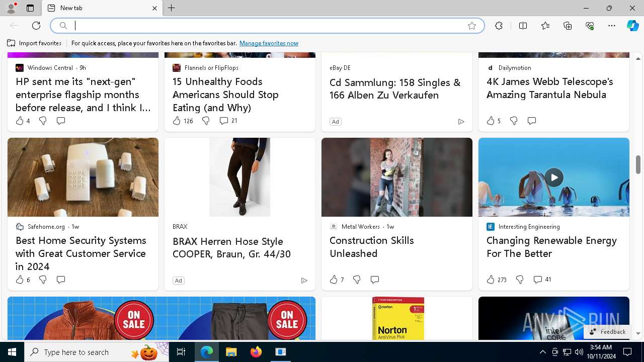Open Construction Skills Unleashed headline
This screenshot has height=362, width=644.
372,247
